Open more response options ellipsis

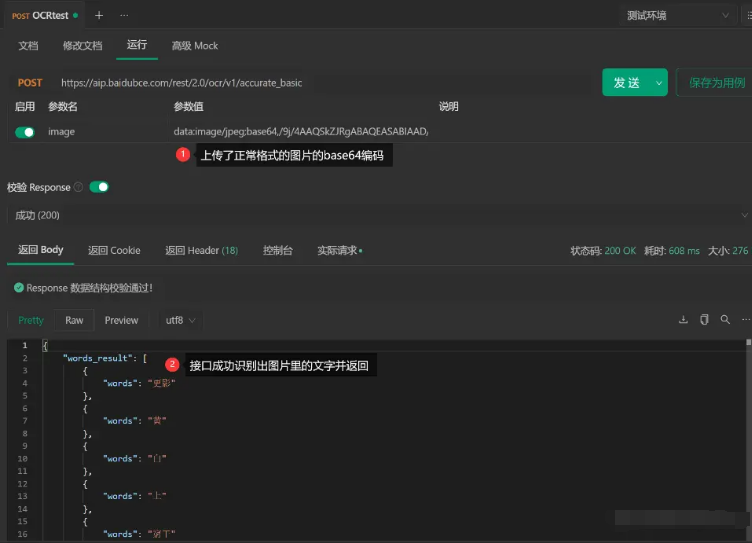pyautogui.click(x=746, y=319)
